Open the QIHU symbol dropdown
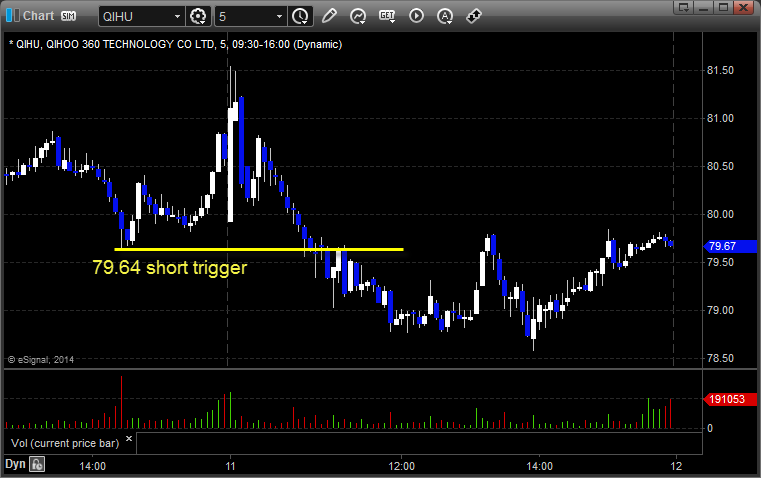The width and height of the screenshot is (761, 478). (177, 16)
